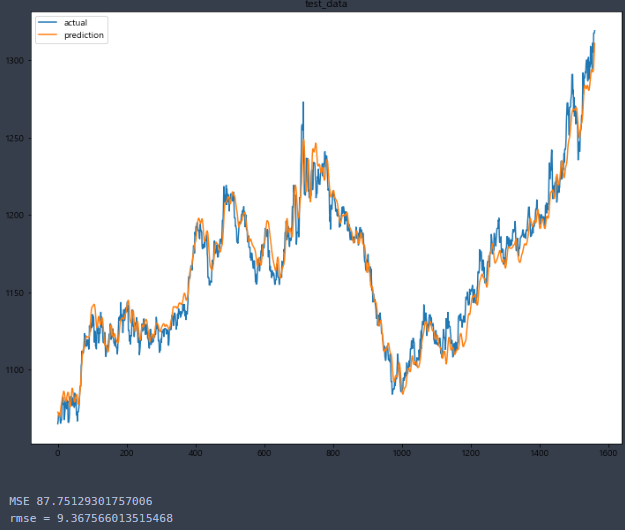The image size is (625, 530).
Task: Click the MSE 87.75129301757006 output line
Action: (x=81, y=501)
